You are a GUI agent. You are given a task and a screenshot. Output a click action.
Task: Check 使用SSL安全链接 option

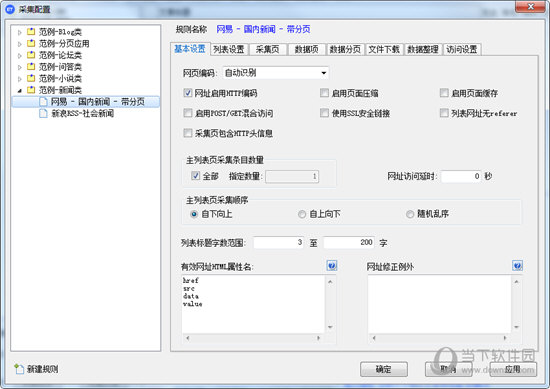324,113
